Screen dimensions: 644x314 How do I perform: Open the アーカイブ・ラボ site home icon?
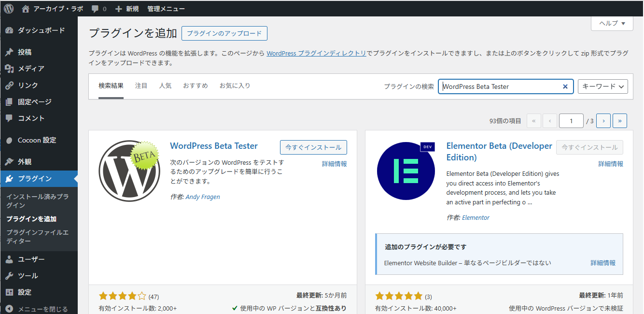click(26, 9)
